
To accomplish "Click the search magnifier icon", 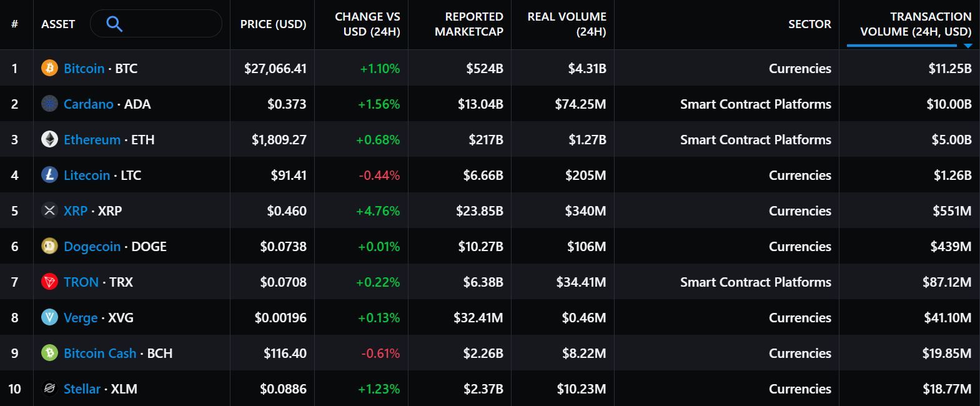I will (x=114, y=24).
